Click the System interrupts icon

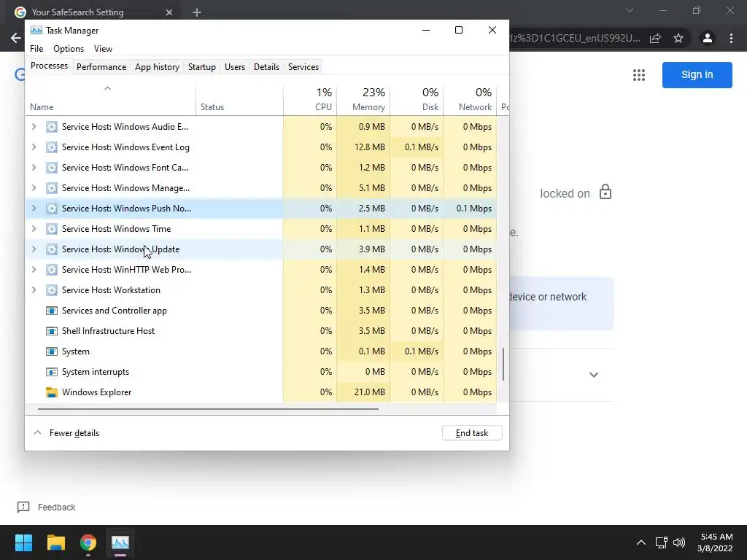[x=52, y=372]
